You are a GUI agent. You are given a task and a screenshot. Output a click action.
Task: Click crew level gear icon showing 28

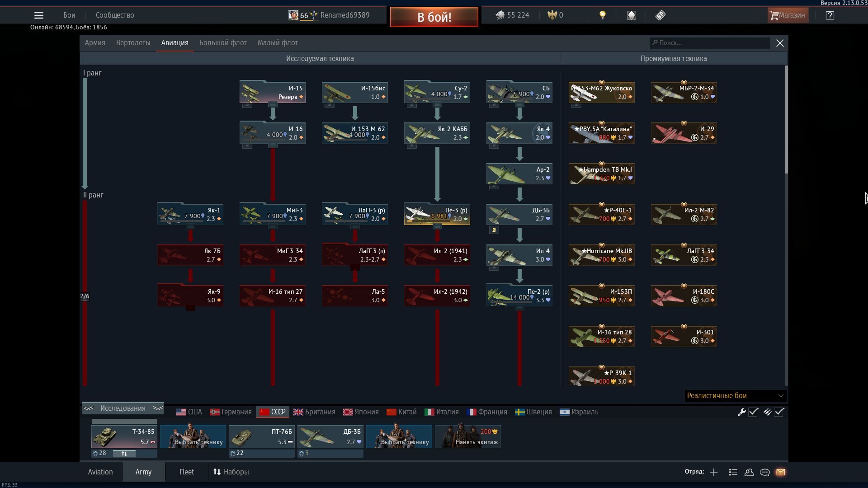tap(95, 453)
